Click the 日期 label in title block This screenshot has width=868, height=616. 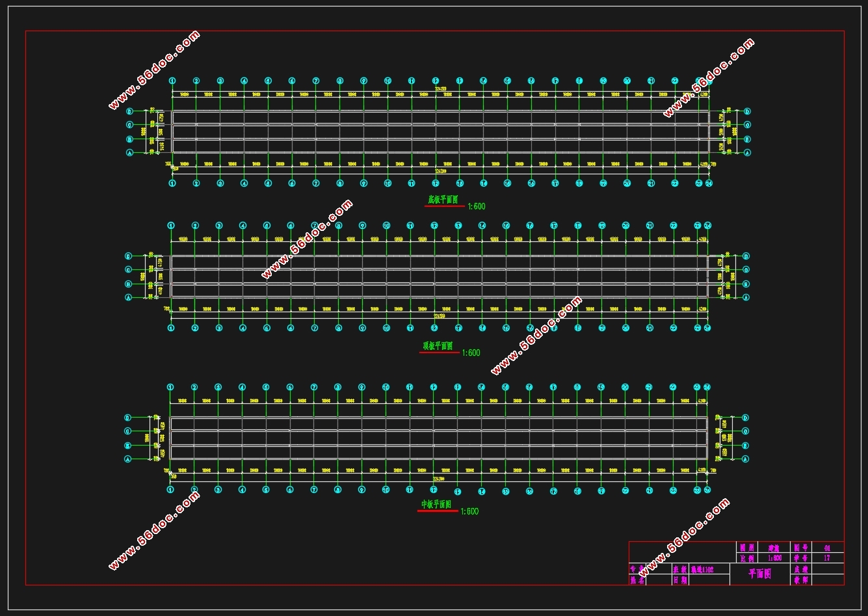click(679, 580)
